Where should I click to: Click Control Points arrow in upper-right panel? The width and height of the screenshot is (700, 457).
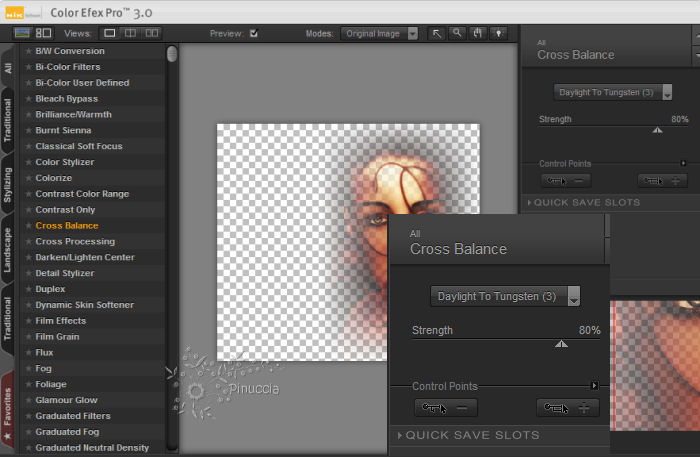point(683,163)
